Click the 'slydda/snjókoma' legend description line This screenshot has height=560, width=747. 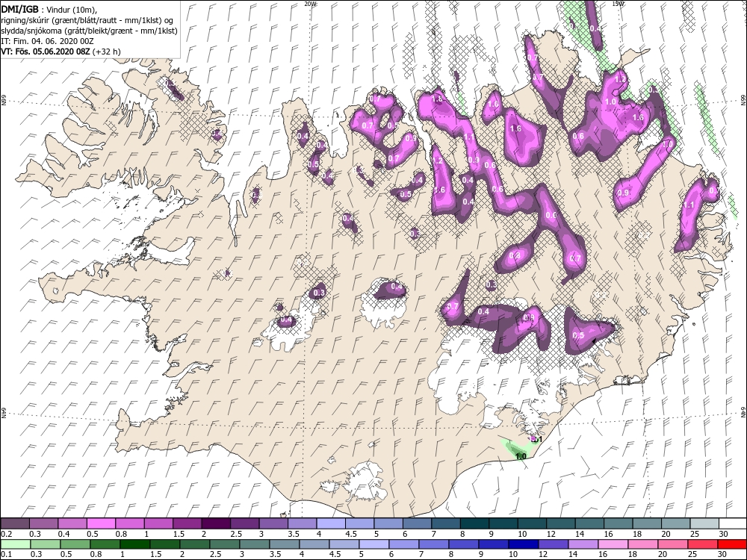tap(90, 31)
